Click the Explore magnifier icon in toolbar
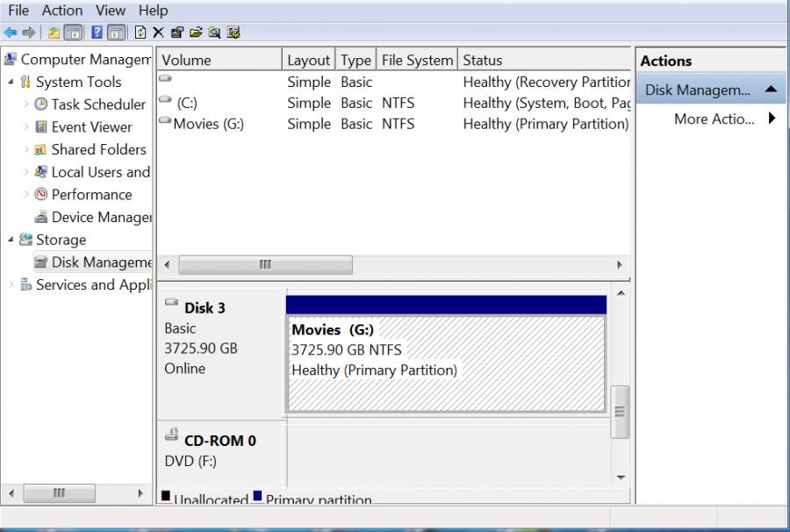Screen dimensions: 790x532 (x=215, y=32)
